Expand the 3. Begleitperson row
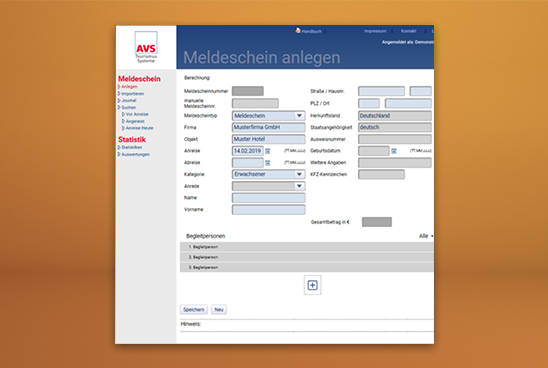 307,267
